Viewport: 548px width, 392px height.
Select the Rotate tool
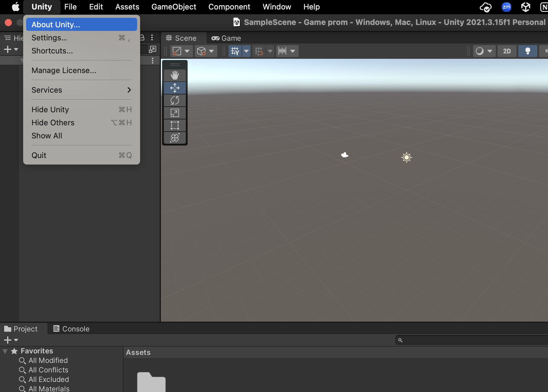[175, 100]
